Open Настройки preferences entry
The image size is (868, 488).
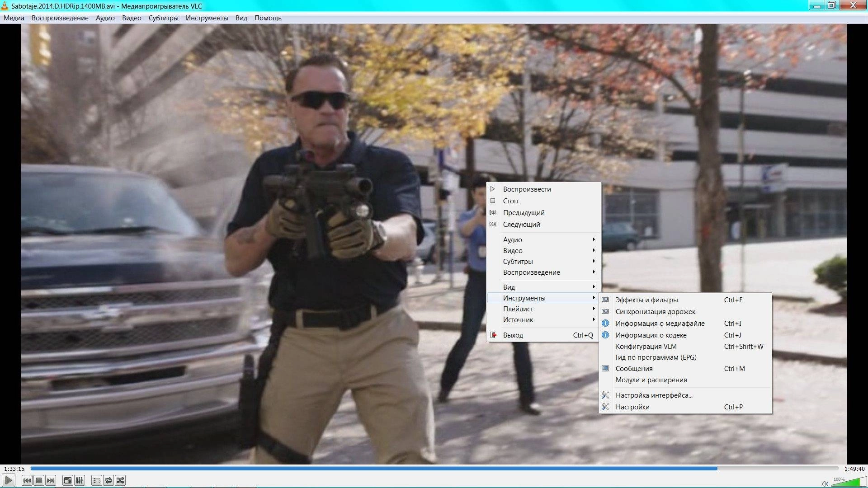(685, 407)
